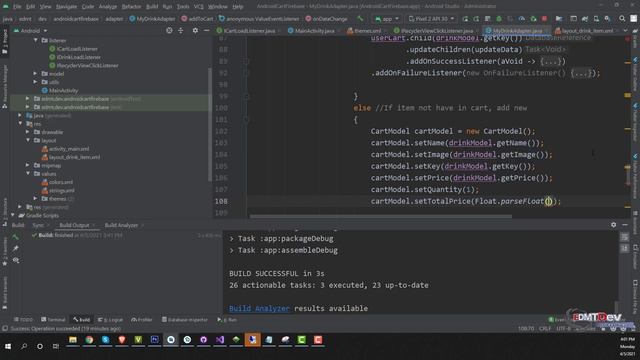The width and height of the screenshot is (640, 360).
Task: Open Chrome from the taskbar
Action: click(x=89, y=340)
